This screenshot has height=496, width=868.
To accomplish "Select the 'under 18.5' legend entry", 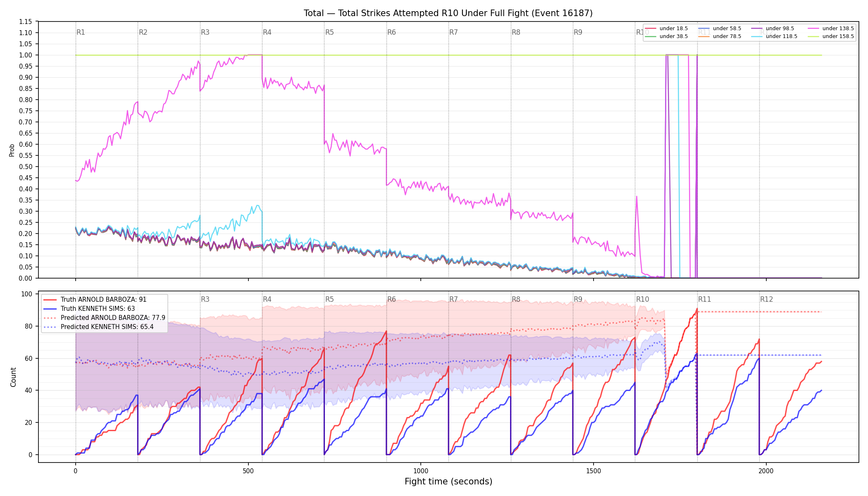I will click(666, 29).
